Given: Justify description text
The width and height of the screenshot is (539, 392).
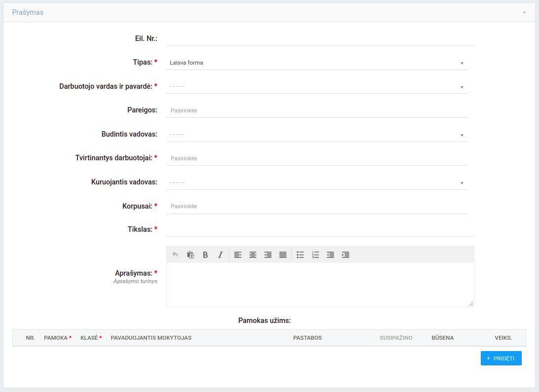Looking at the screenshot, I should [283, 255].
